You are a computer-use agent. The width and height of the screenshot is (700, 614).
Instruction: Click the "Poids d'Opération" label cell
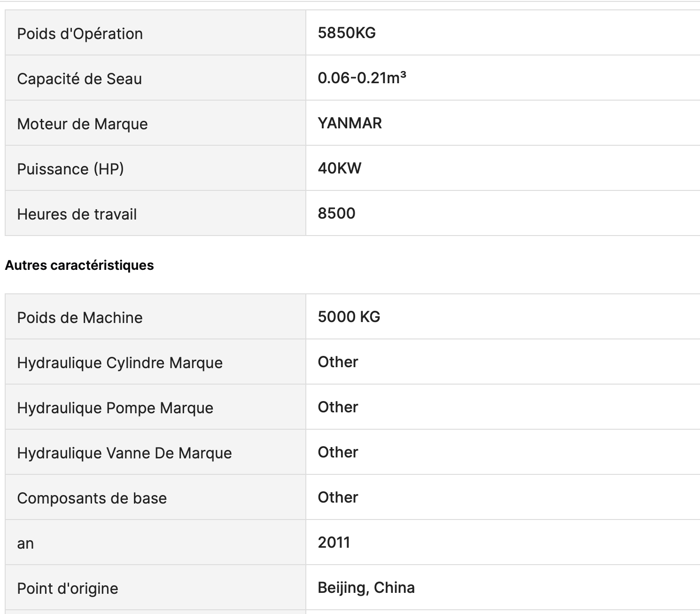pos(80,34)
